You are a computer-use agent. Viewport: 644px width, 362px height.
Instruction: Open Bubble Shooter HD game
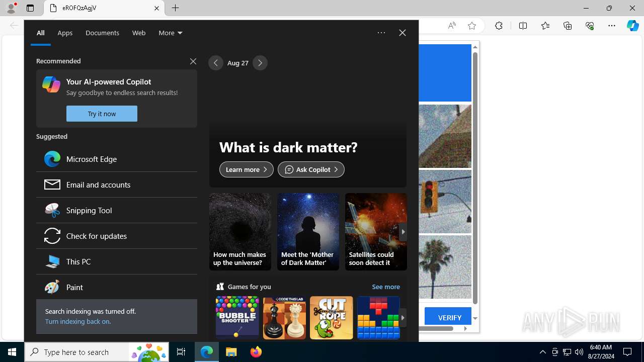coord(237,318)
